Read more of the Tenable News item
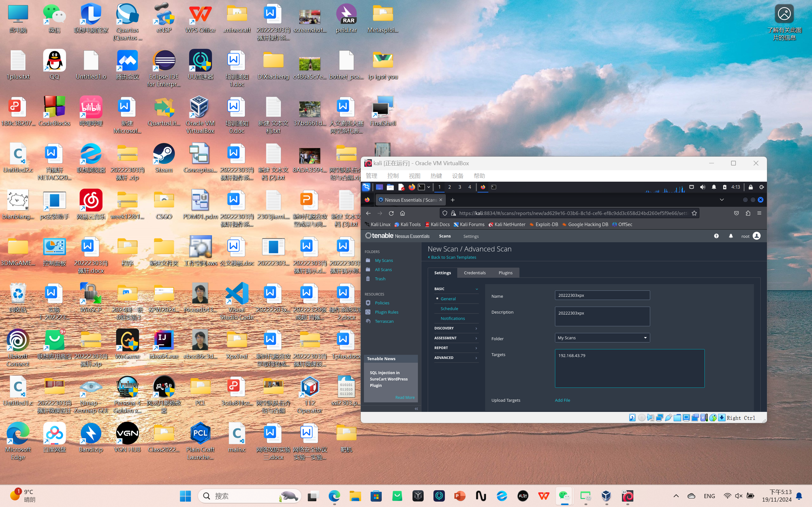Viewport: 812px width, 507px height. click(405, 397)
